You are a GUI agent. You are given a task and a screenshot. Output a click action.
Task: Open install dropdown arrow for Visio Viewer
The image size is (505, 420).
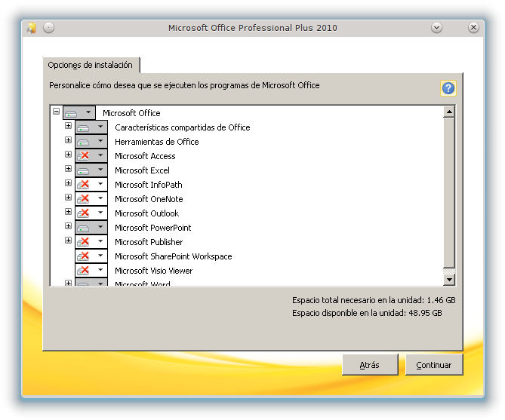(100, 270)
